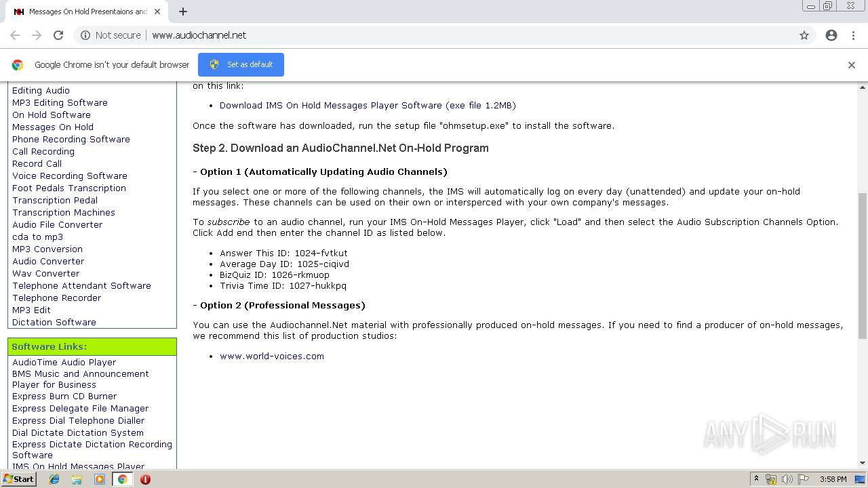The height and width of the screenshot is (488, 868).
Task: Select the Messages On Hold Presentations tab
Action: click(x=87, y=12)
